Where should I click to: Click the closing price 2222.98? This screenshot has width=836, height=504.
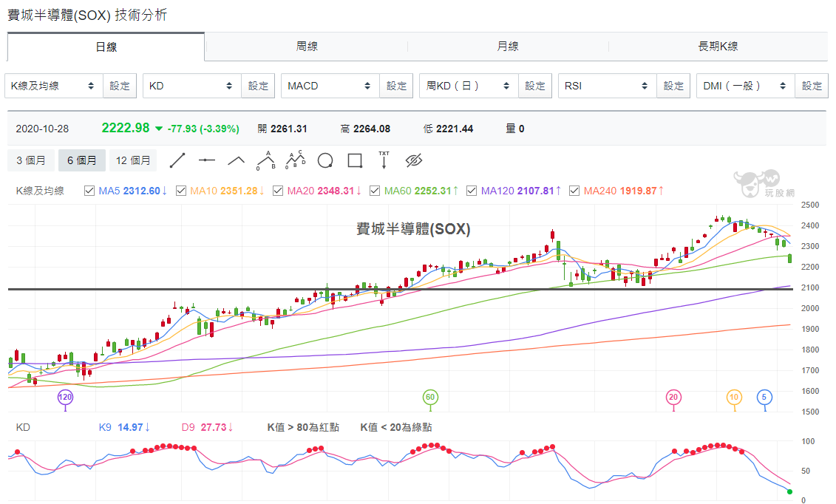pos(126,128)
